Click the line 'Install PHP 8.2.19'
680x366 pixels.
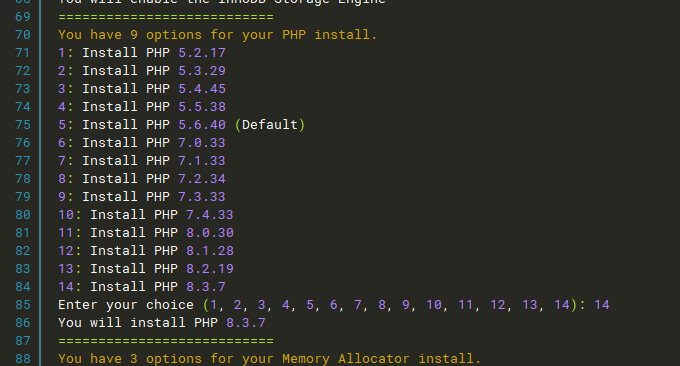tap(162, 269)
